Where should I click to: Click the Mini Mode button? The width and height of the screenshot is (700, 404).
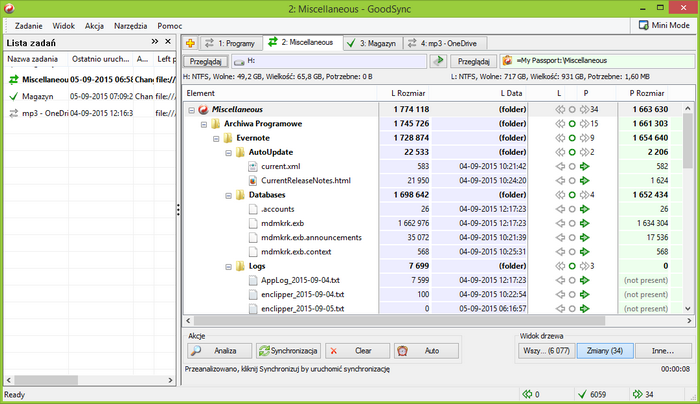tap(664, 24)
